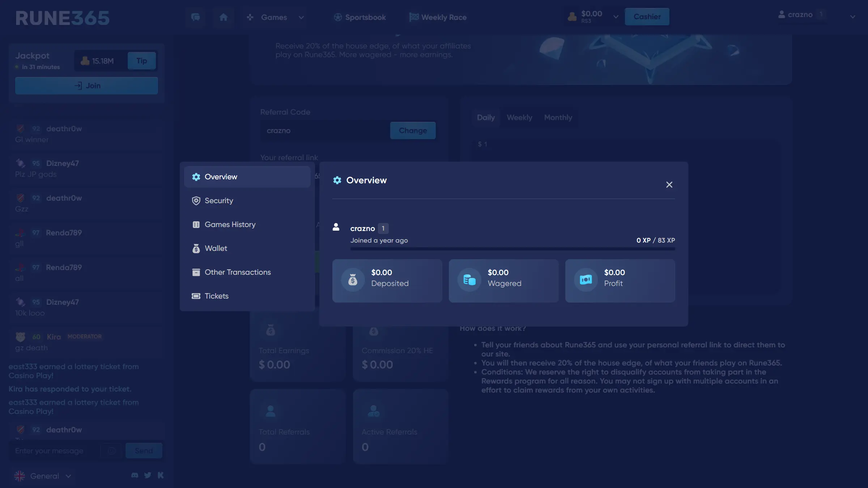Click the Active Referrals person icon
868x488 pixels.
[374, 411]
